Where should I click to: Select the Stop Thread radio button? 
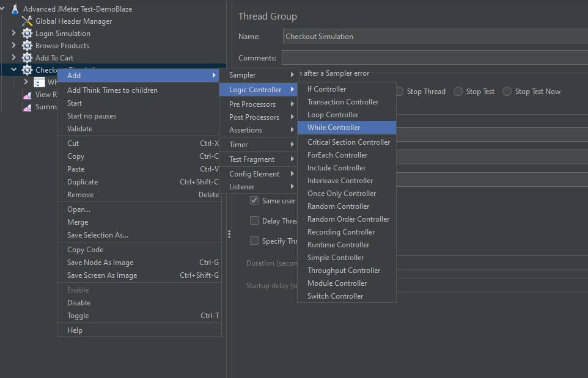point(399,92)
